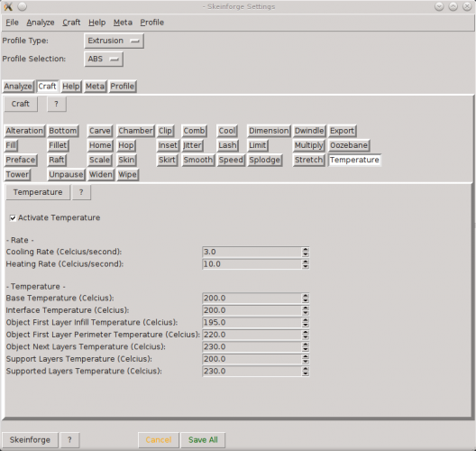The height and width of the screenshot is (451, 476).
Task: Open the Profile Selection ABS dropdown
Action: (104, 59)
